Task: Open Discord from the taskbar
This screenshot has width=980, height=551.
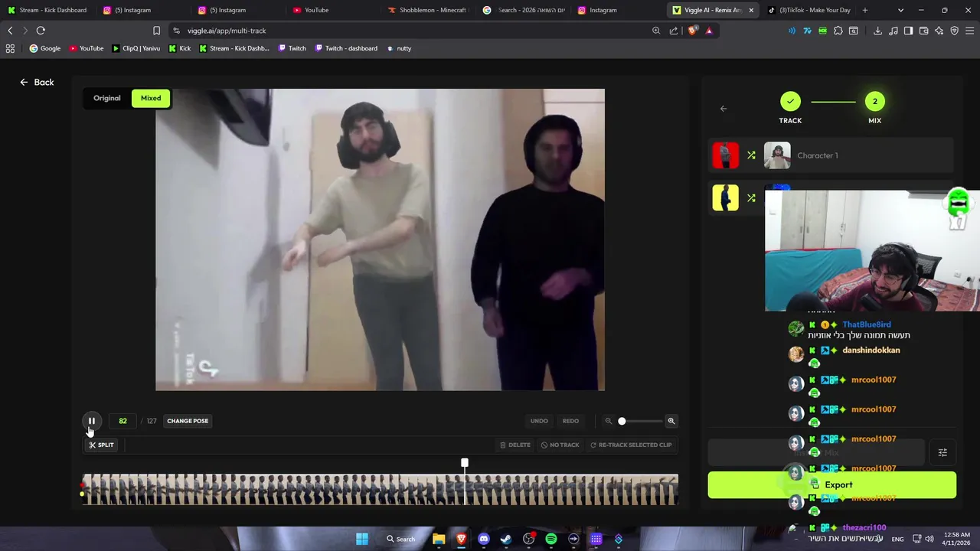Action: point(484,539)
